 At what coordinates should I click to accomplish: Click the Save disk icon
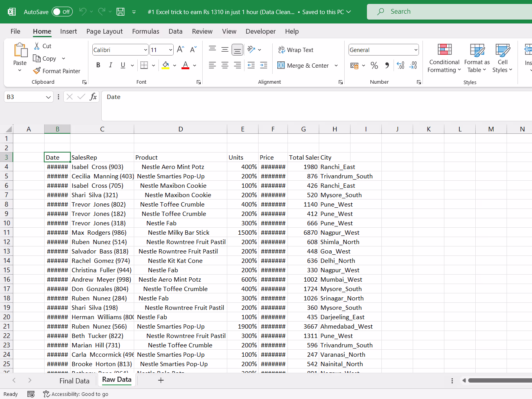click(120, 12)
